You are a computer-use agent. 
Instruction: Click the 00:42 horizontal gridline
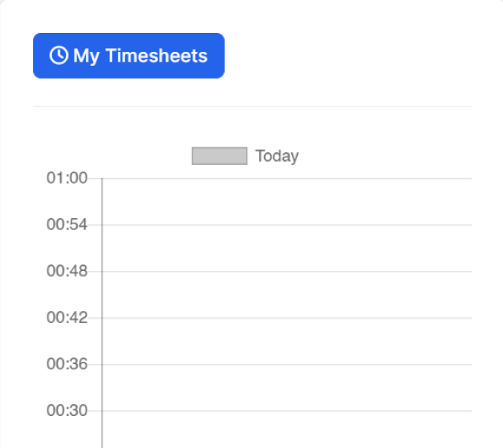(286, 318)
